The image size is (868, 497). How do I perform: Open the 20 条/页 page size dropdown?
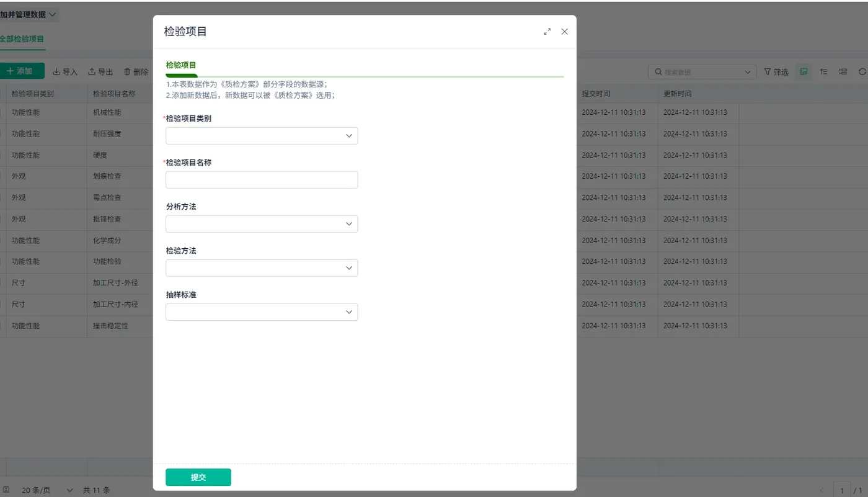[47, 490]
